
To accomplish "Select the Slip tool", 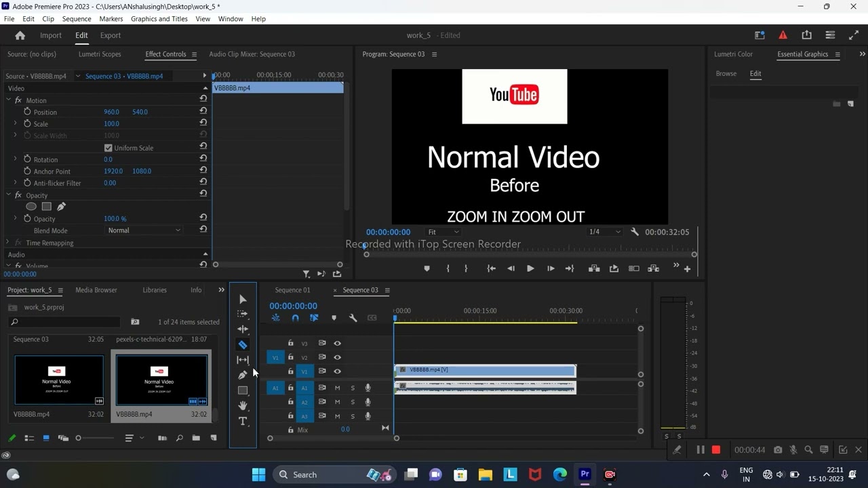I will 243,360.
